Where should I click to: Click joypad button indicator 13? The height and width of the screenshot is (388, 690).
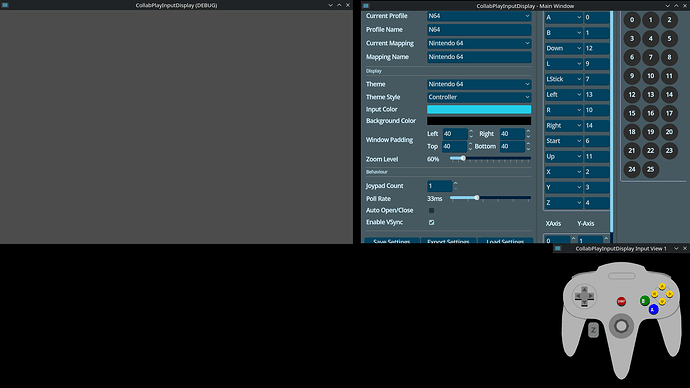coord(650,95)
